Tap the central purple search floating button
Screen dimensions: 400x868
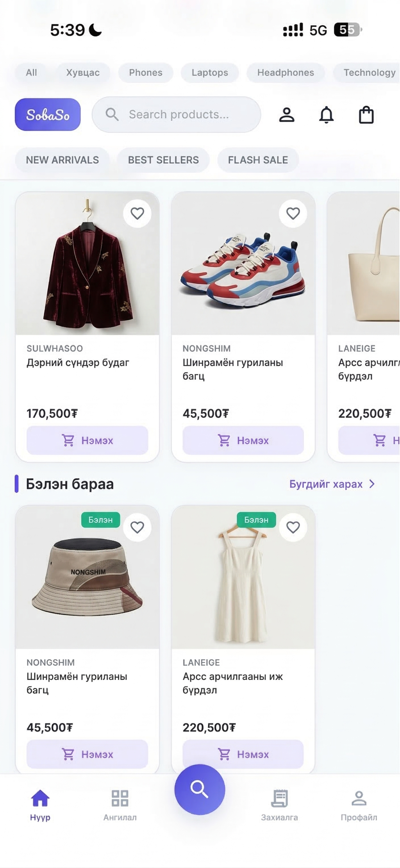point(200,790)
